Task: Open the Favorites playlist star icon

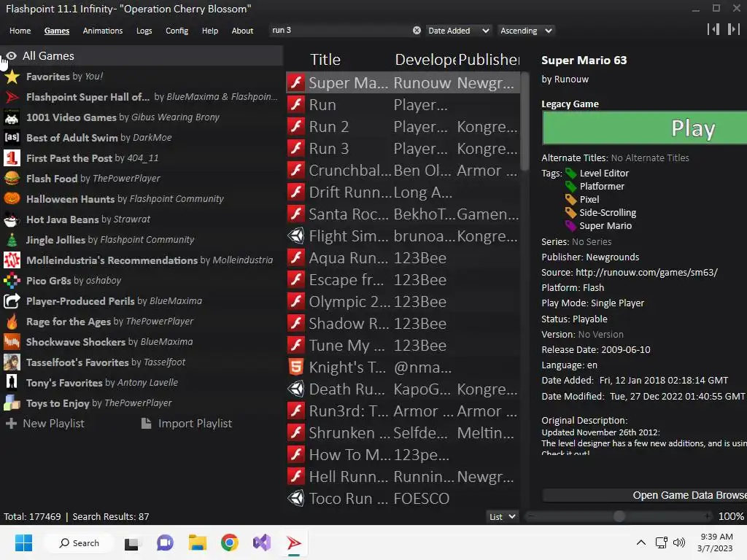Action: point(12,77)
